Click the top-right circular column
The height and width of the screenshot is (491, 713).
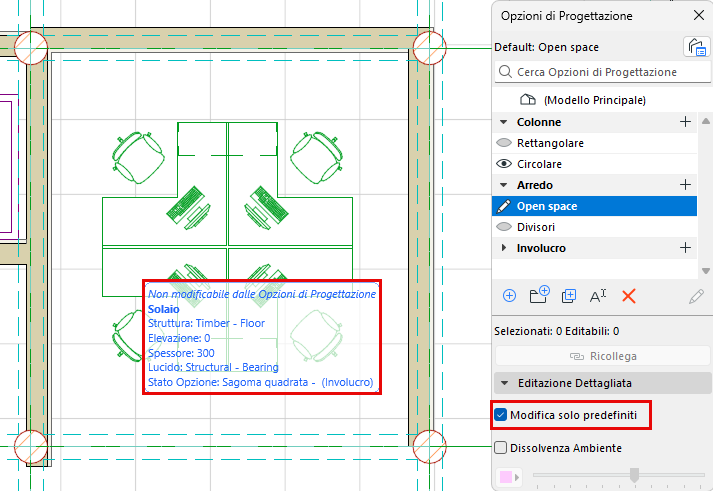(429, 47)
